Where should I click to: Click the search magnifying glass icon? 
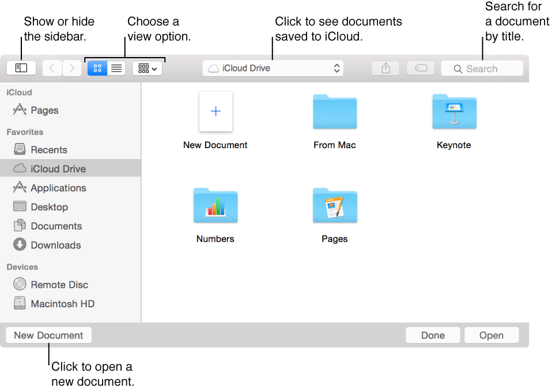pyautogui.click(x=458, y=69)
